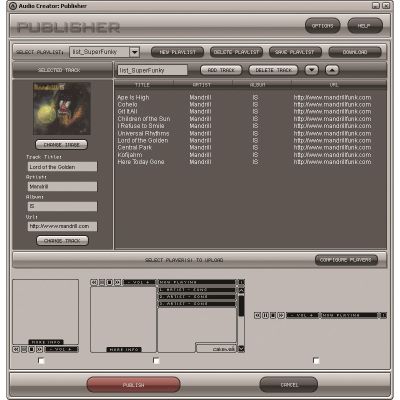This screenshot has width=400, height=400.
Task: Click pause icon on the right-side mini player
Action: [x=265, y=315]
